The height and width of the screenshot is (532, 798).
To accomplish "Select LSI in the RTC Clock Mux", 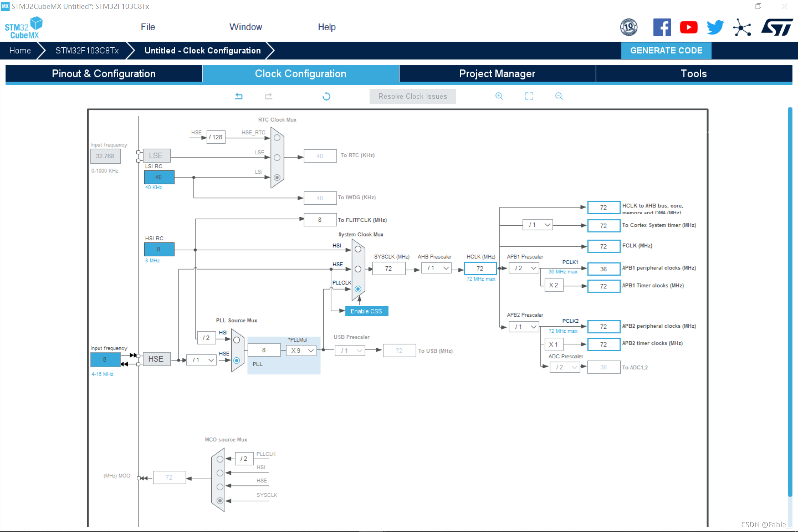I will click(x=277, y=177).
